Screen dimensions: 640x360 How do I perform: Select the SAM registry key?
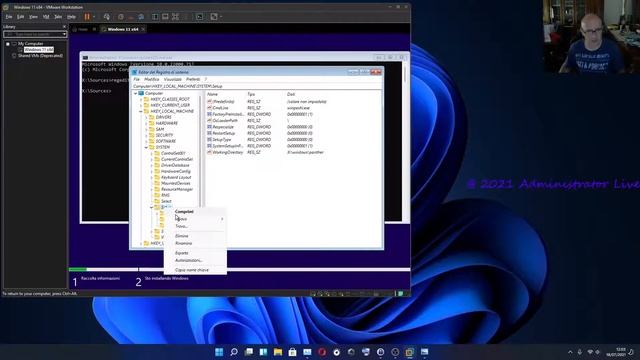point(160,129)
